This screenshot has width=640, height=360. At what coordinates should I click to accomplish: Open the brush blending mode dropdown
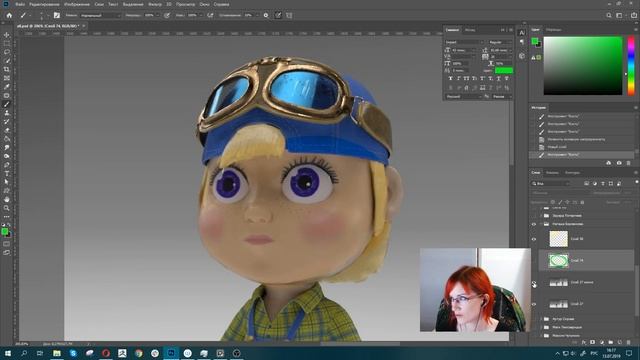pos(100,15)
